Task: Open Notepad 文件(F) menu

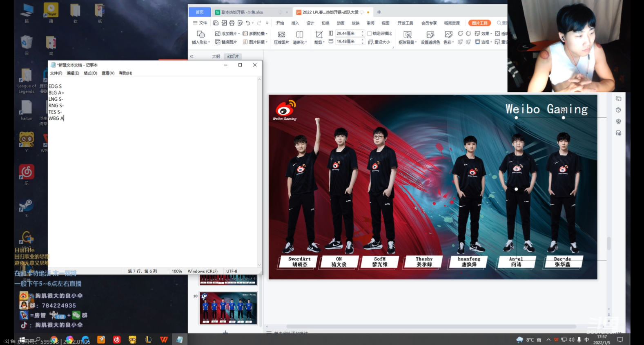Action: click(56, 73)
